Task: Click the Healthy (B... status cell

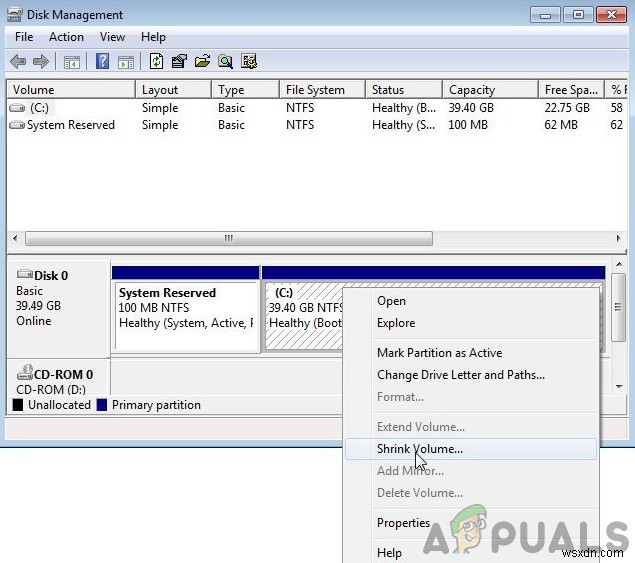Action: click(404, 108)
